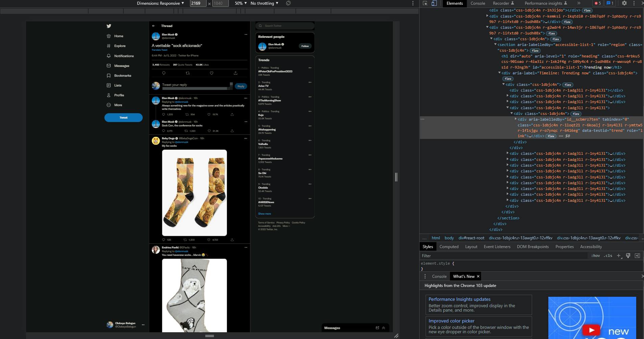Open the device toolbar more options menu

[x=413, y=3]
